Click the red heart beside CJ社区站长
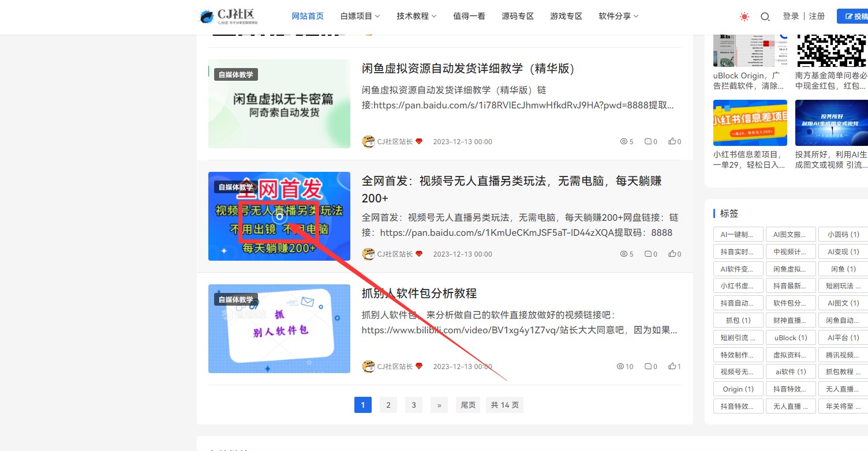Viewport: 868px width, 451px height. click(x=419, y=140)
